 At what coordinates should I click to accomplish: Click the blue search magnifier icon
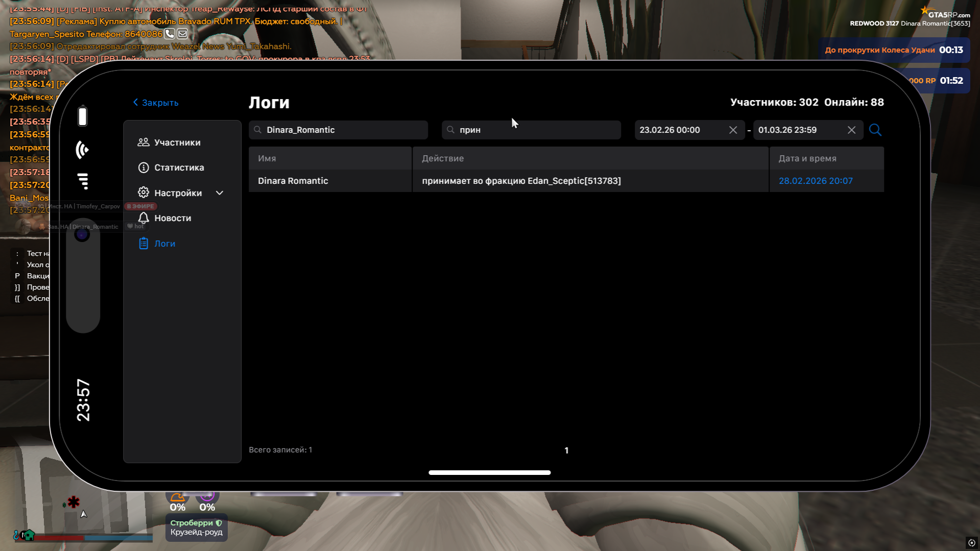coord(875,130)
